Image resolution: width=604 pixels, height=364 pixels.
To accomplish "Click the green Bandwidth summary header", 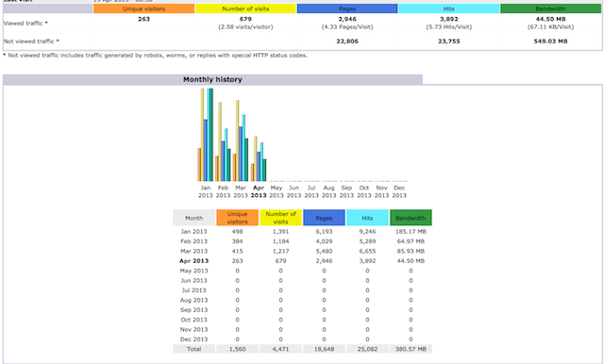I will (x=550, y=8).
